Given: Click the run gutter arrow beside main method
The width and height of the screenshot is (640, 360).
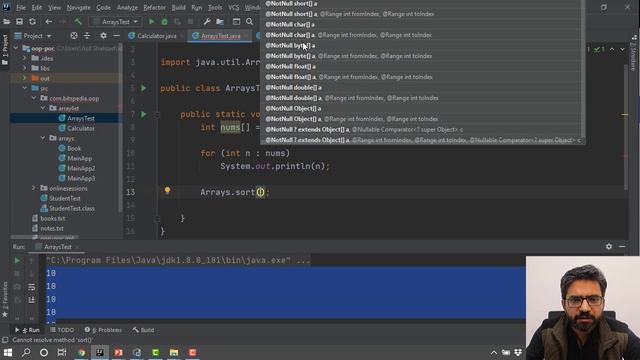Looking at the screenshot, I should click(144, 114).
